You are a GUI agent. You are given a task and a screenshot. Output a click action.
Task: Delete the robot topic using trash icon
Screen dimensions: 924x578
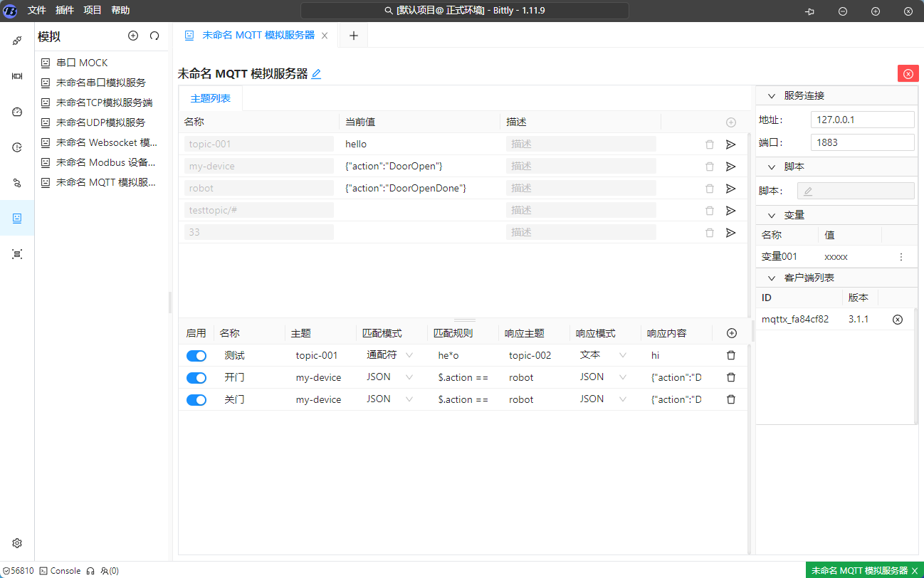[x=709, y=188]
